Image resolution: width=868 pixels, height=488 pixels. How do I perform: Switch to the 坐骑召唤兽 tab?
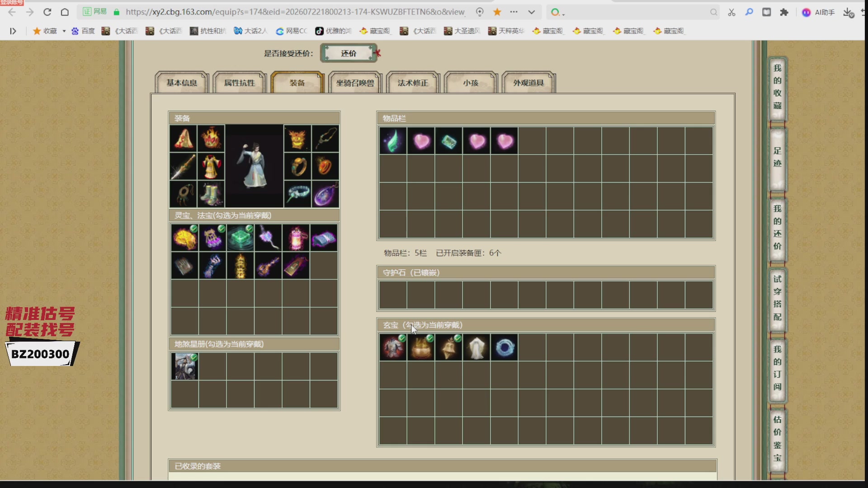pyautogui.click(x=355, y=83)
